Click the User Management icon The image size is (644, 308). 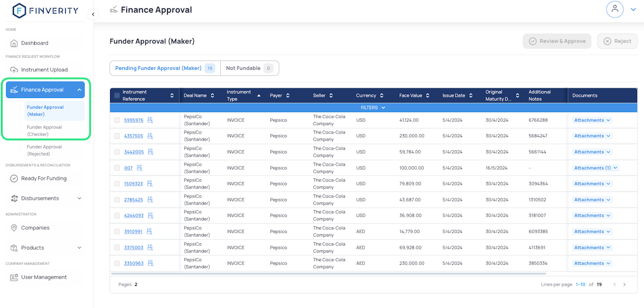point(14,277)
